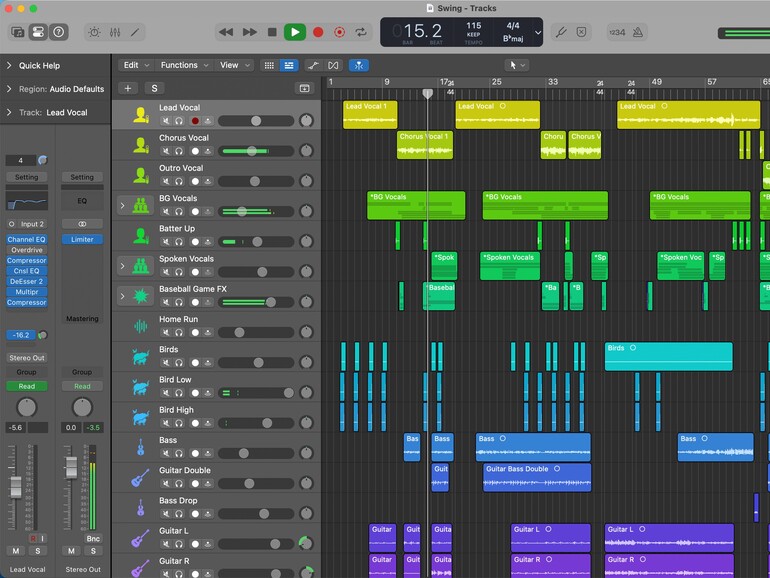The image size is (770, 578).
Task: Toggle the Count-in 1234 button
Action: tap(617, 32)
